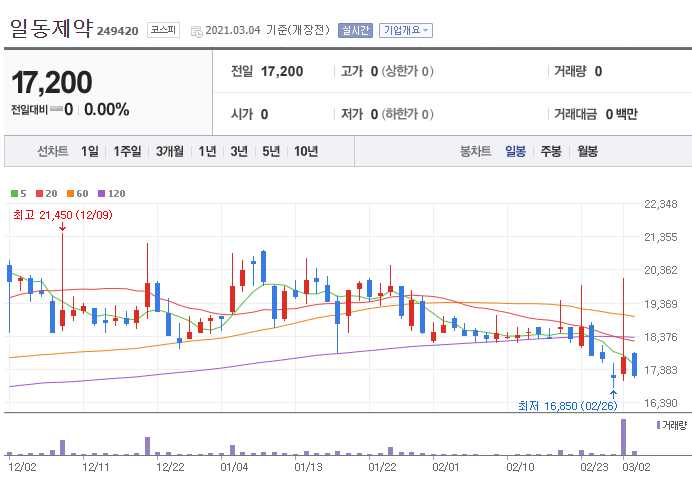This screenshot has height=484, width=692.
Task: Select the 1년 line chart period
Action: click(x=207, y=151)
